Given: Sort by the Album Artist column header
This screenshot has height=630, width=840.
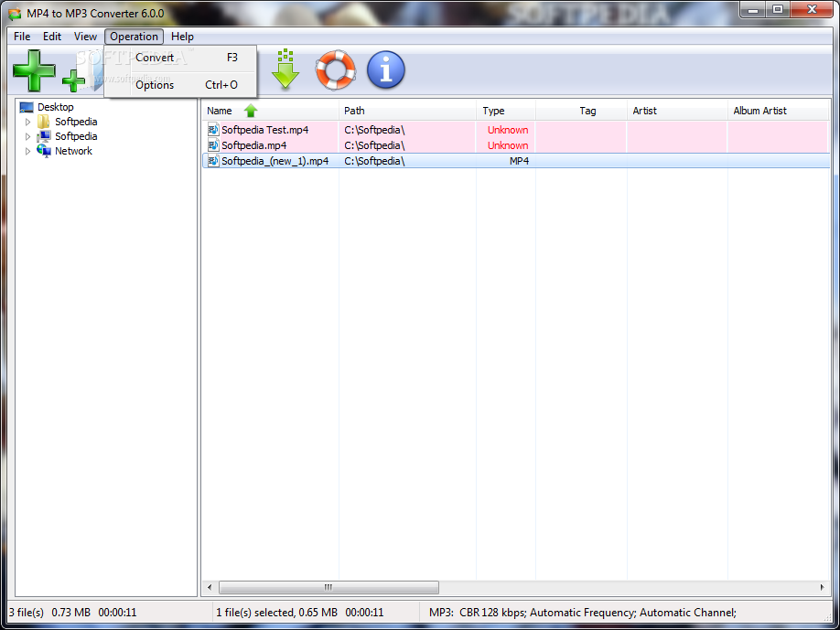Looking at the screenshot, I should tap(779, 111).
